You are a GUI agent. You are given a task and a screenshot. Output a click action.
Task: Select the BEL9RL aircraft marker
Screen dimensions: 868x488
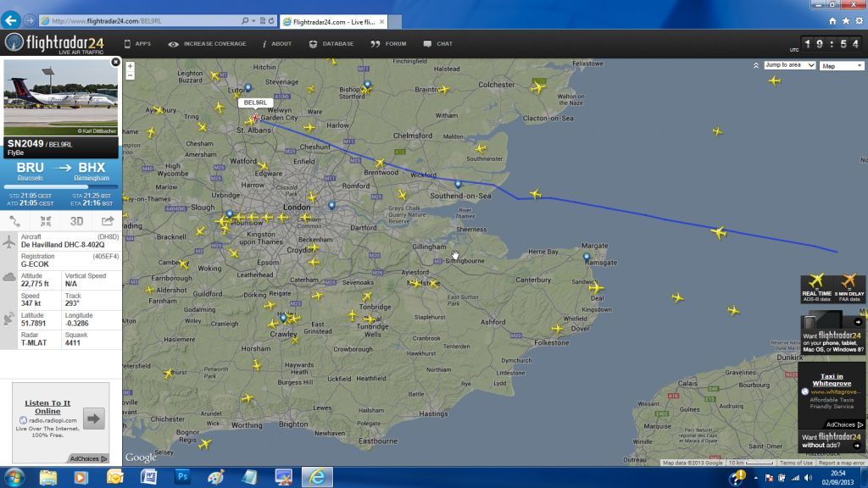point(255,117)
